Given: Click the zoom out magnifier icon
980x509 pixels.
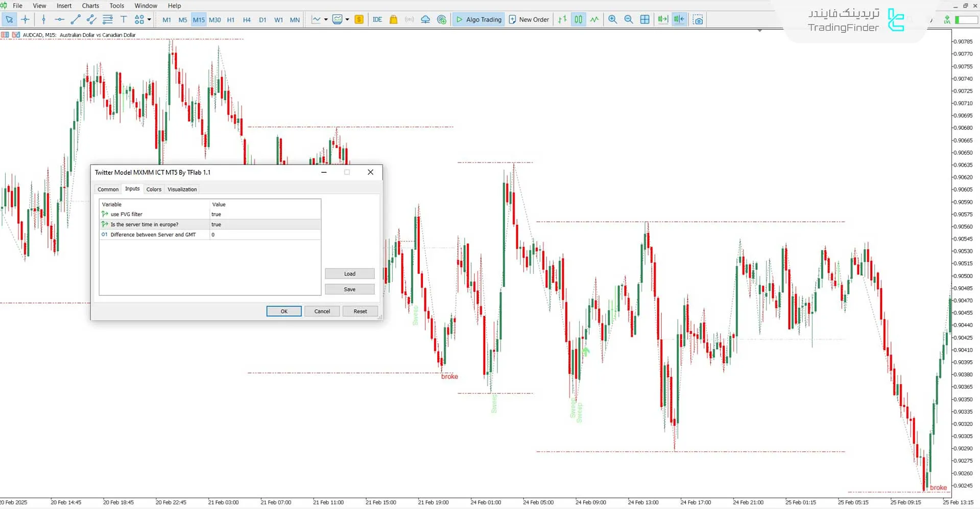Looking at the screenshot, I should (x=629, y=19).
